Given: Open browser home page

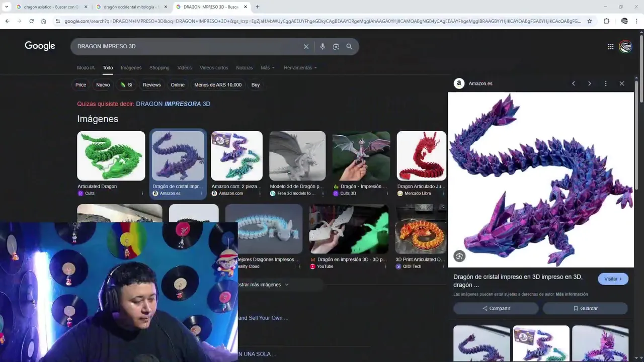Looking at the screenshot, I should tap(43, 21).
